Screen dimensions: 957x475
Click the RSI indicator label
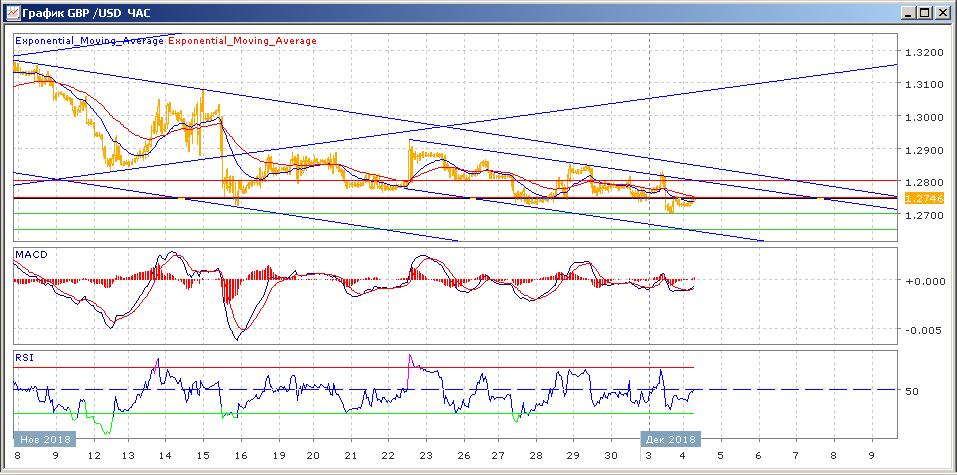[24, 358]
